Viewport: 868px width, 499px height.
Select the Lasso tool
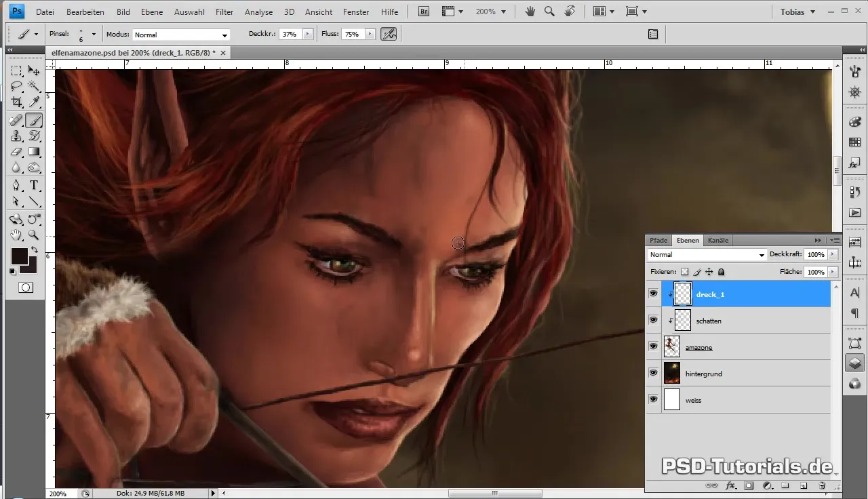pyautogui.click(x=16, y=86)
